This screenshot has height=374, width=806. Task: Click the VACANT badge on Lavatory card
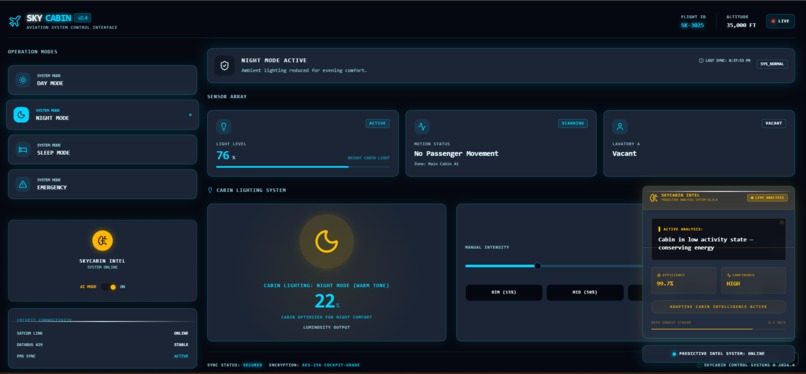click(774, 123)
